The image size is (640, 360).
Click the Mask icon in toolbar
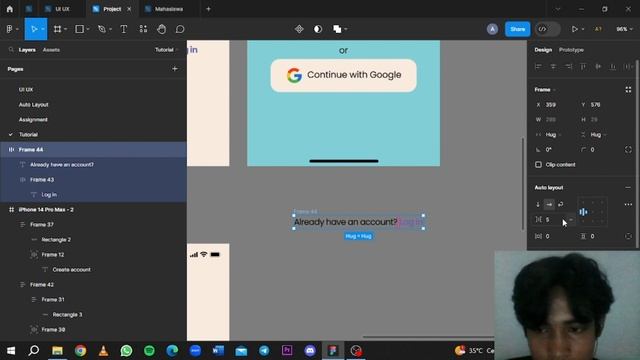click(318, 29)
